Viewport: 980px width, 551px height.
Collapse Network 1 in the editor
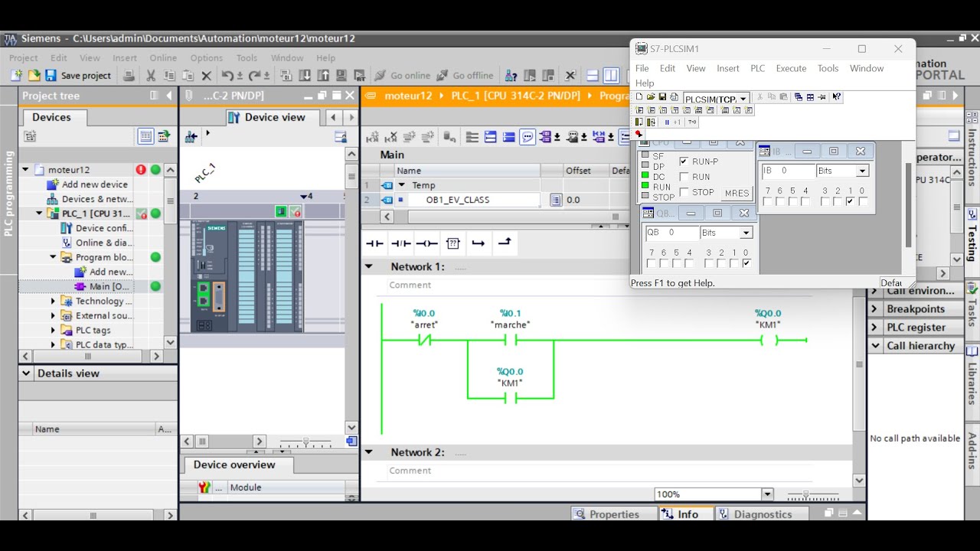click(x=369, y=267)
